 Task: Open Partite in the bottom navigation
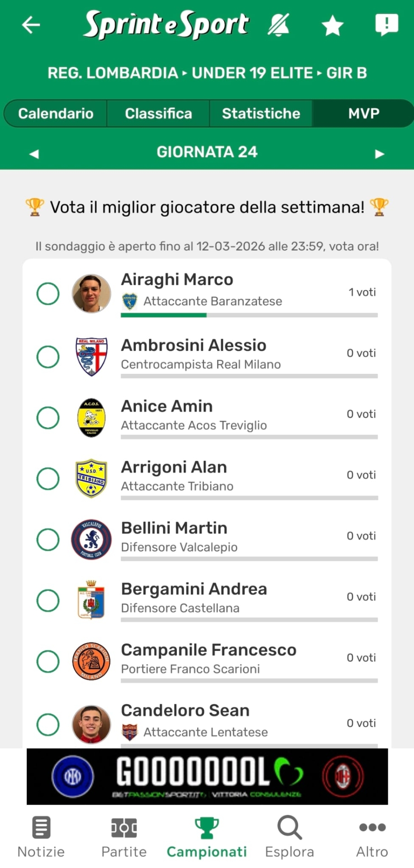(x=124, y=837)
